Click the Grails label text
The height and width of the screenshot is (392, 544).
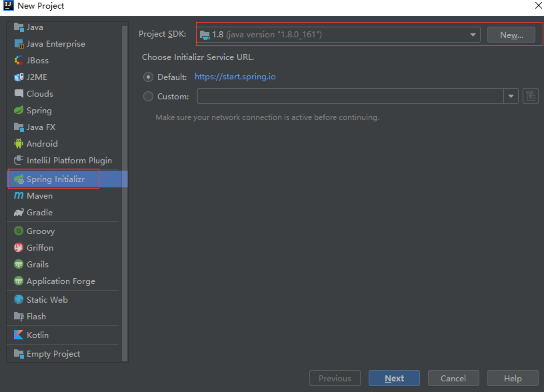37,265
